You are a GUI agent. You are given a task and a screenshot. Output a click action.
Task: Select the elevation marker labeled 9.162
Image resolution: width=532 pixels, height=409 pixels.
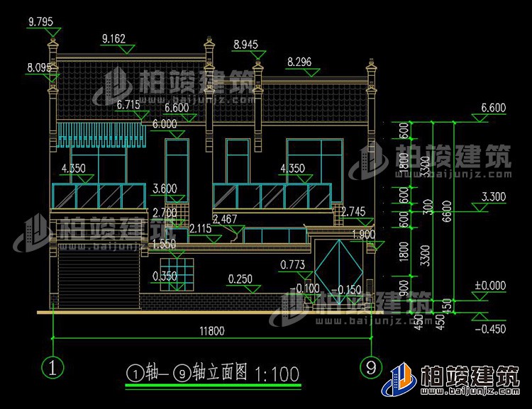(x=114, y=39)
